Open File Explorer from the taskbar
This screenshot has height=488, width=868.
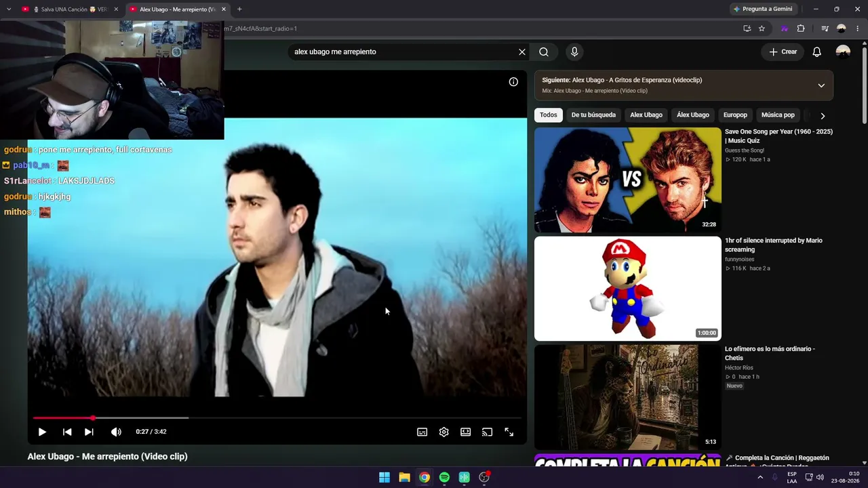click(x=404, y=477)
